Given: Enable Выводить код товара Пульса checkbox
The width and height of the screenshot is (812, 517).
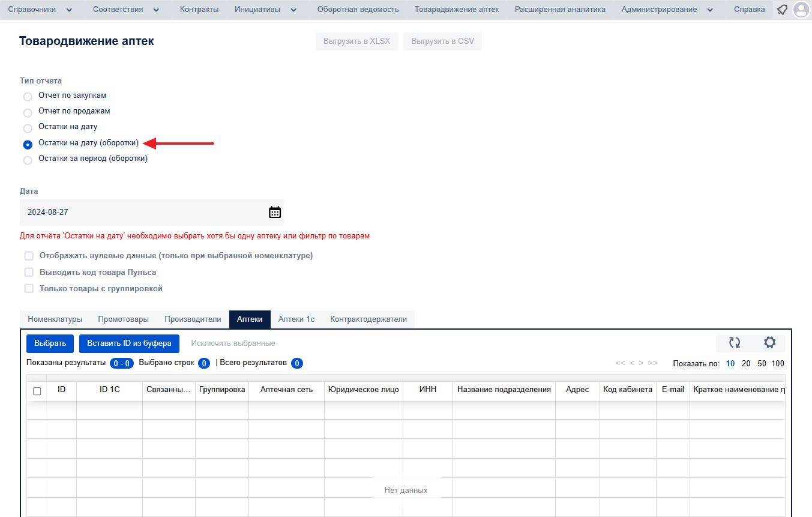Looking at the screenshot, I should (x=29, y=272).
